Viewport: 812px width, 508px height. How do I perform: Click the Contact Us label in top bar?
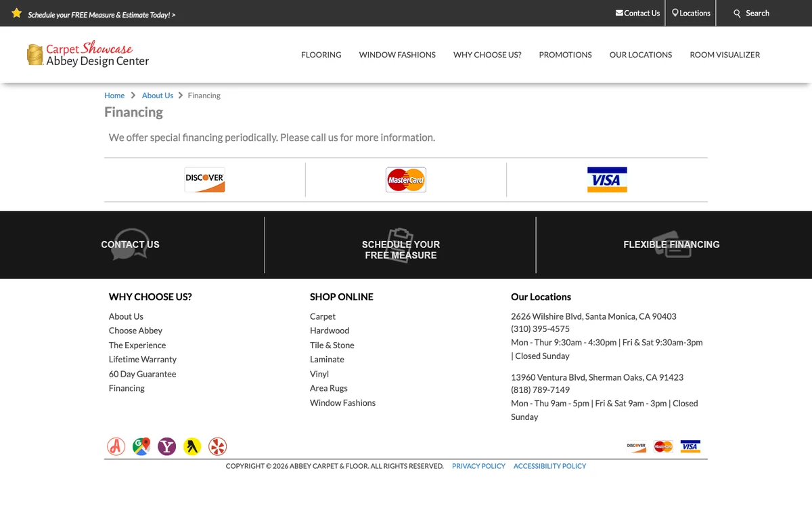(641, 13)
